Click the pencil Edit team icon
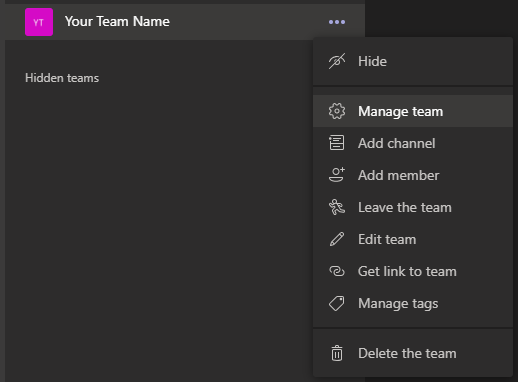The height and width of the screenshot is (382, 518). (337, 239)
